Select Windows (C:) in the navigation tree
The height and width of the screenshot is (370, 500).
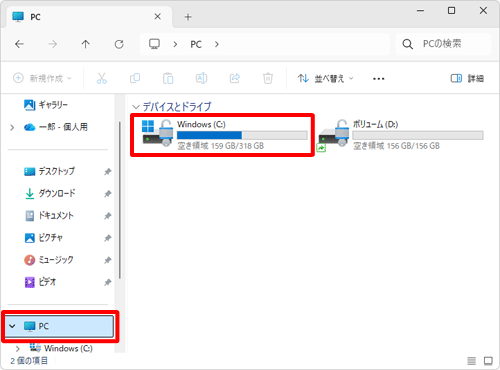click(61, 348)
